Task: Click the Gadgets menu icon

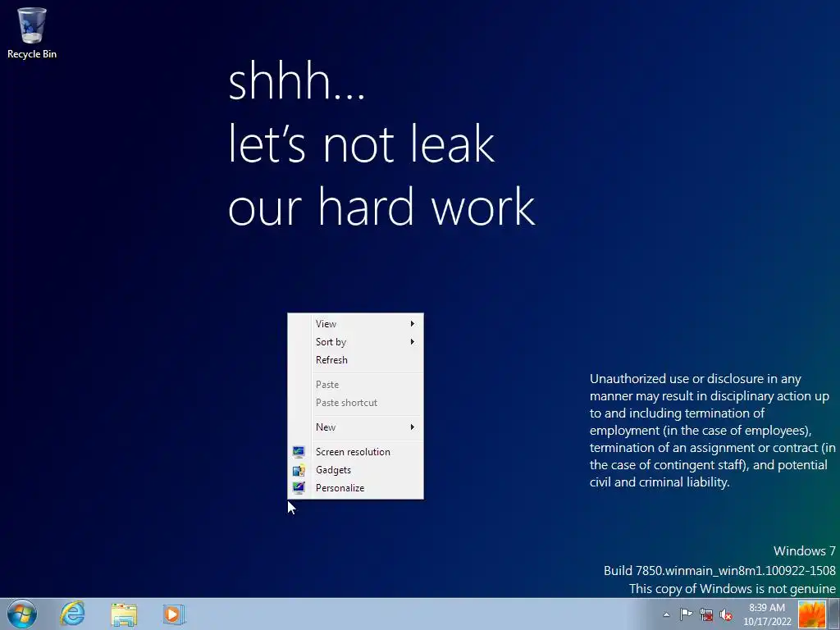Action: [x=299, y=470]
